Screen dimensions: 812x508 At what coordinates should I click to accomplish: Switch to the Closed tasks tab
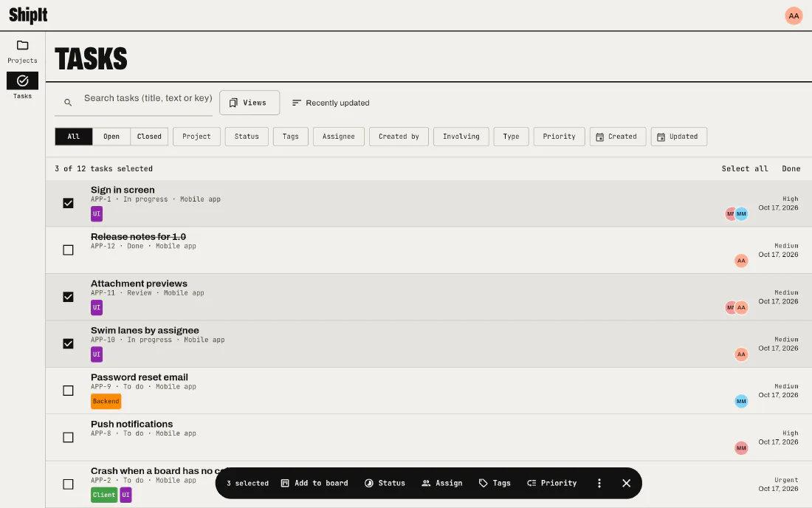pos(149,137)
